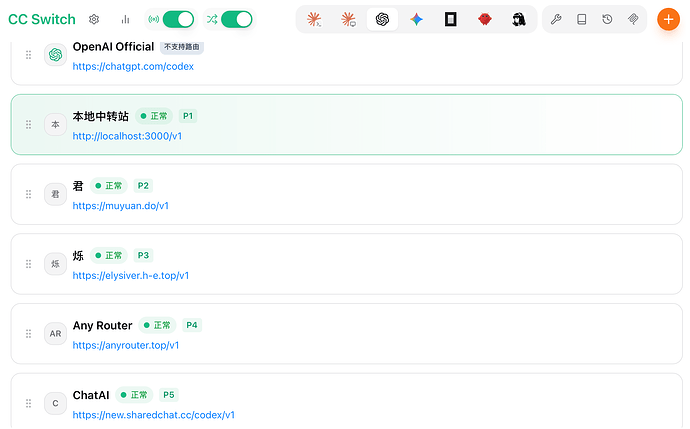Open the http://localhost:3000/v1 link

click(127, 136)
